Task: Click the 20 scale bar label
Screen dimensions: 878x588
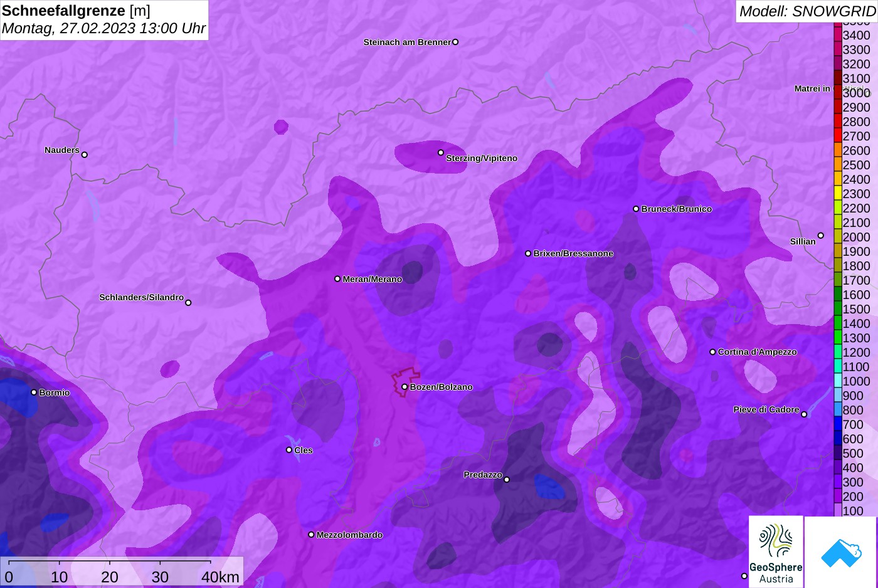Action: pos(110,577)
